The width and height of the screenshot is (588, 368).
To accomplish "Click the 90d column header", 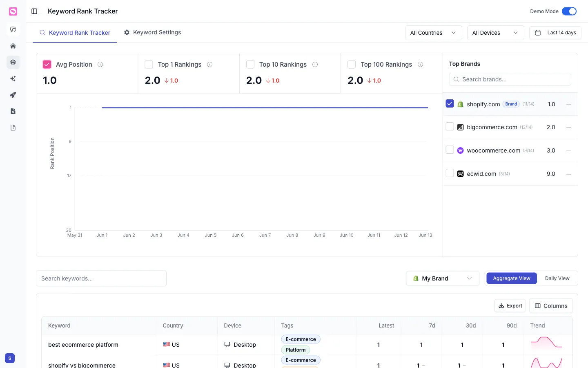I will [512, 326].
